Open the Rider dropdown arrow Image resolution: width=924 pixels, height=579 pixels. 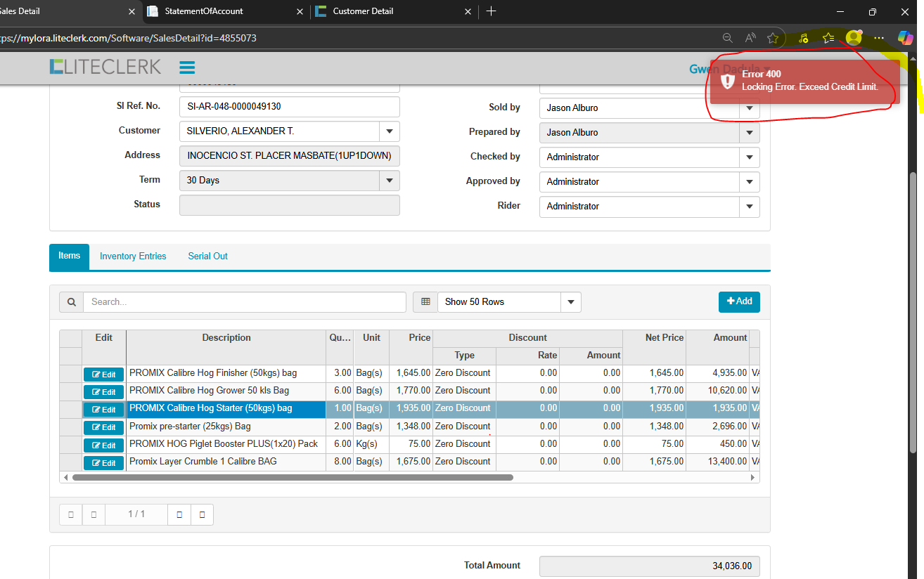[749, 207]
